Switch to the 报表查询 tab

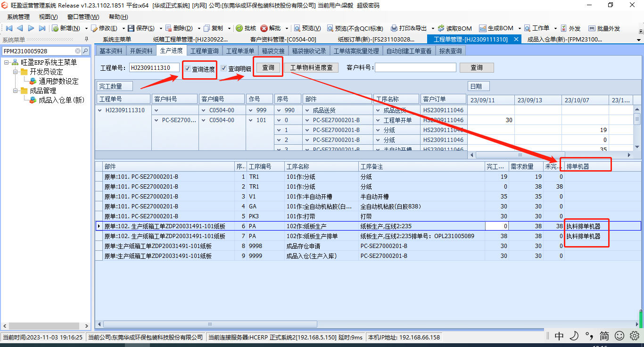[x=450, y=51]
